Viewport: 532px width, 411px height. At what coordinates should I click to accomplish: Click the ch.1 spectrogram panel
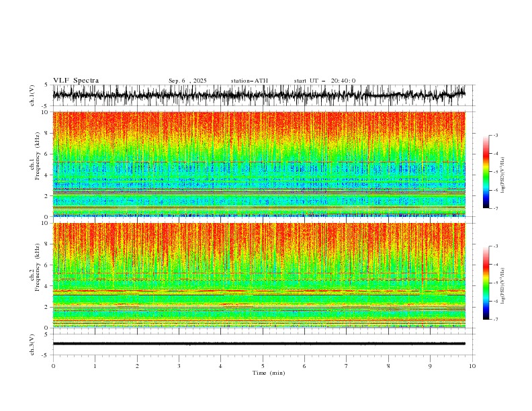259,164
